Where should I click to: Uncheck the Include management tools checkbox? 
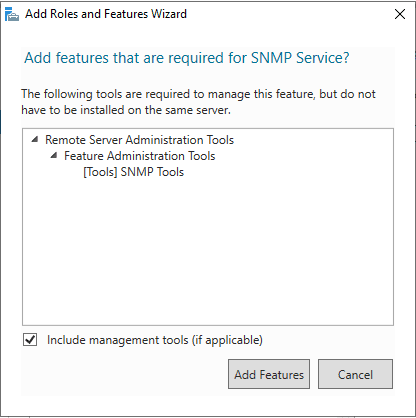click(x=30, y=340)
